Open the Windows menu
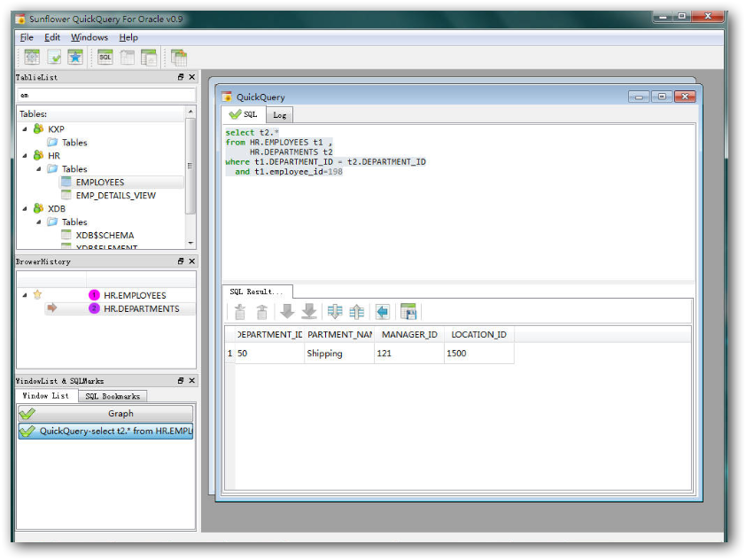Screen dimensions: 746x560 click(x=89, y=37)
